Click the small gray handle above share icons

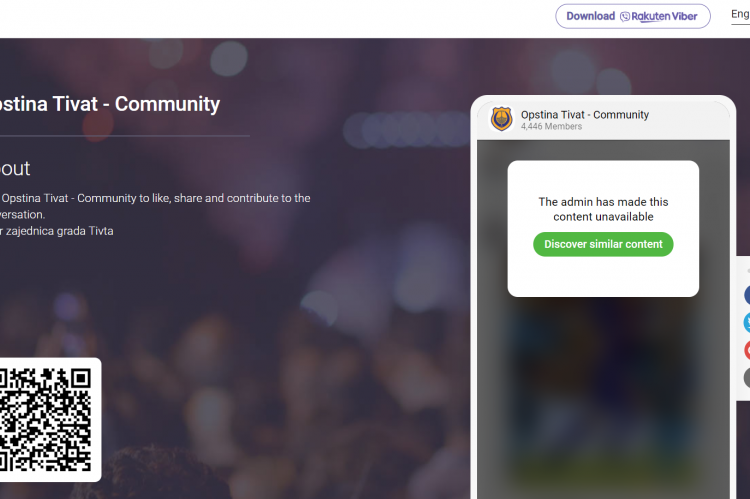pyautogui.click(x=748, y=271)
